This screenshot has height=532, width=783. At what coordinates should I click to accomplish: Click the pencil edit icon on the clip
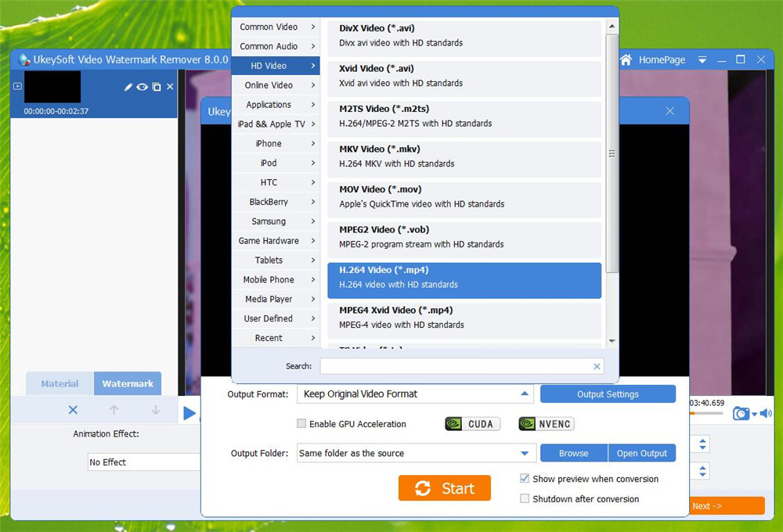pos(128,87)
